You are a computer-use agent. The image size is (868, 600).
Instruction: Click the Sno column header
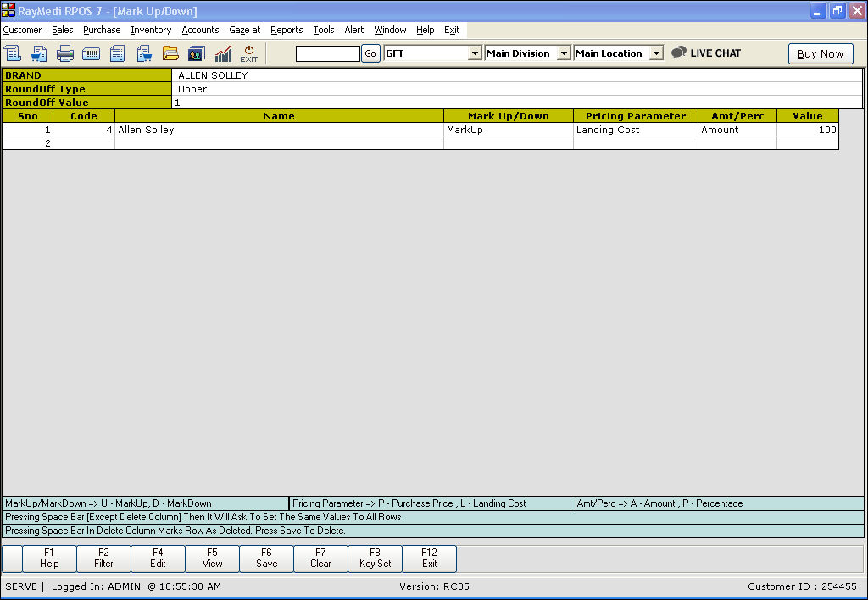pyautogui.click(x=28, y=116)
